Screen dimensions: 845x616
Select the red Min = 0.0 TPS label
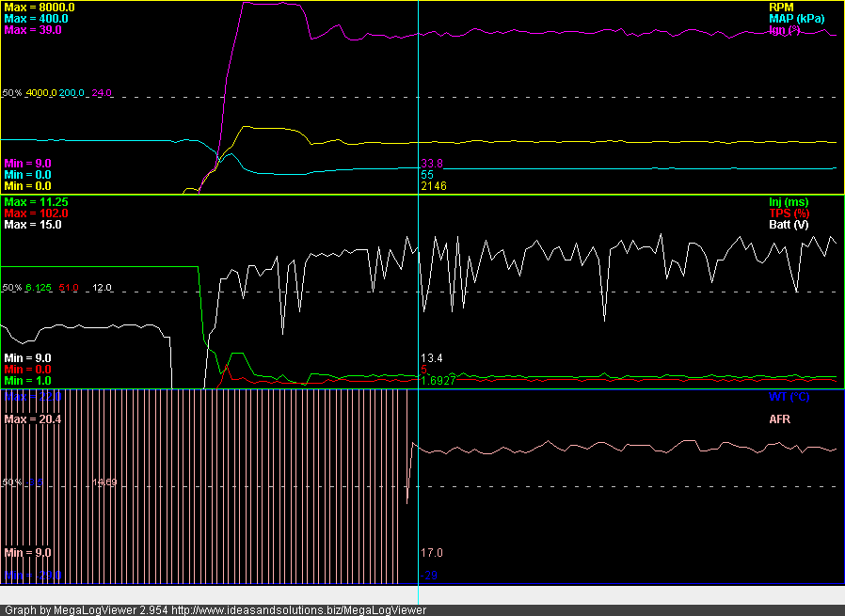pos(28,370)
